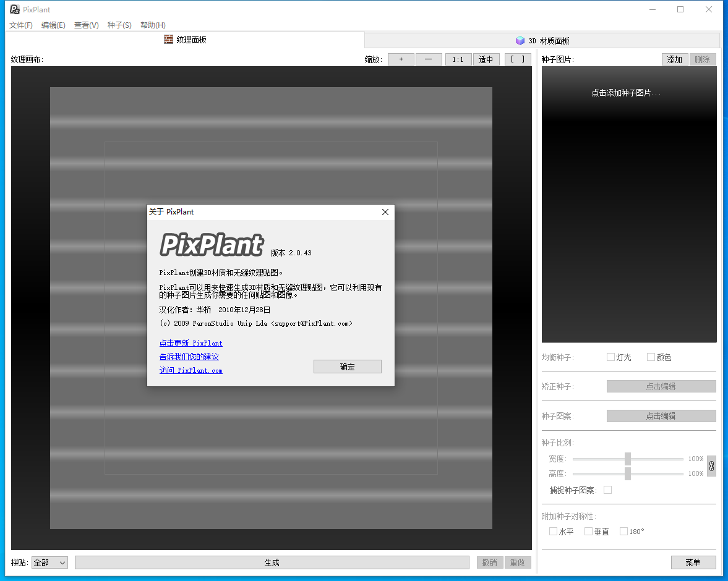Click the seed image area 点击添加种子图片
The image size is (728, 581).
click(629, 204)
